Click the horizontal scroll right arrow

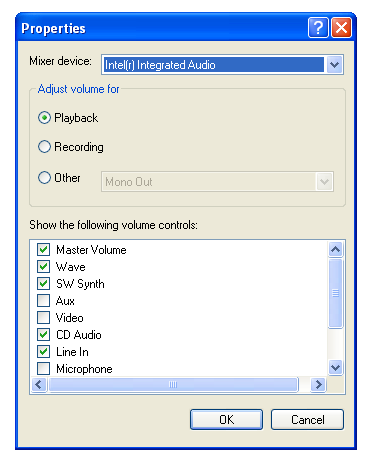coord(318,384)
